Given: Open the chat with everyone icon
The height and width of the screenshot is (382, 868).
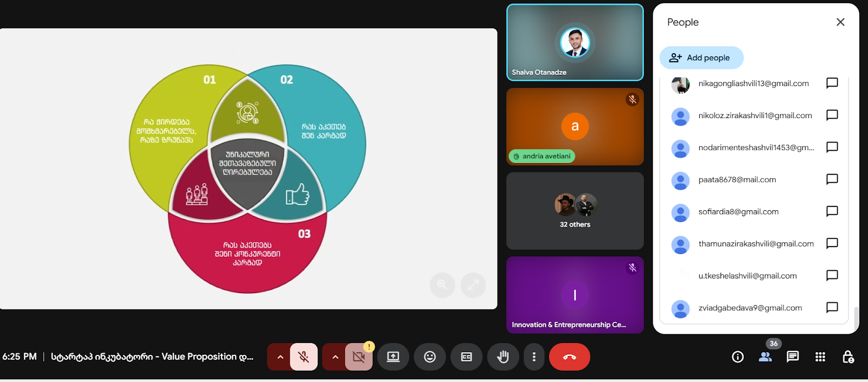Looking at the screenshot, I should 793,357.
